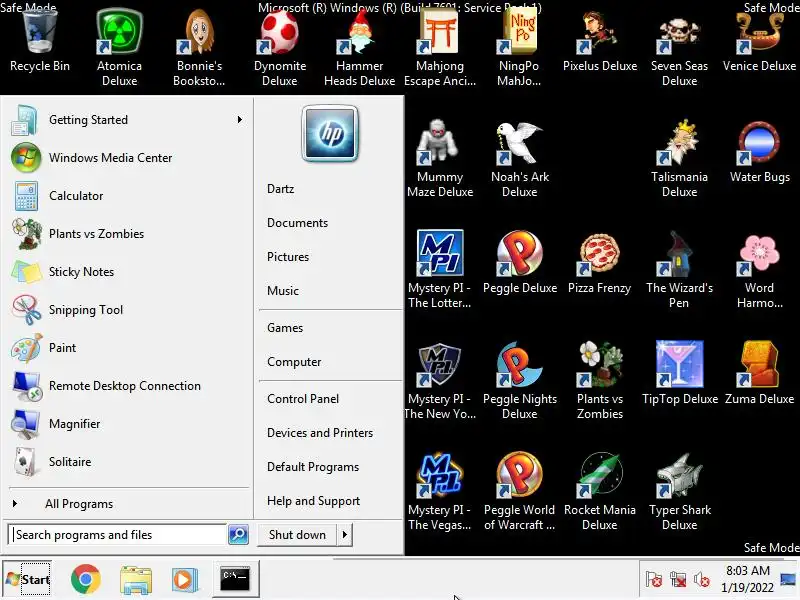Open Control Panel from Start menu
The image size is (800, 600).
(303, 399)
